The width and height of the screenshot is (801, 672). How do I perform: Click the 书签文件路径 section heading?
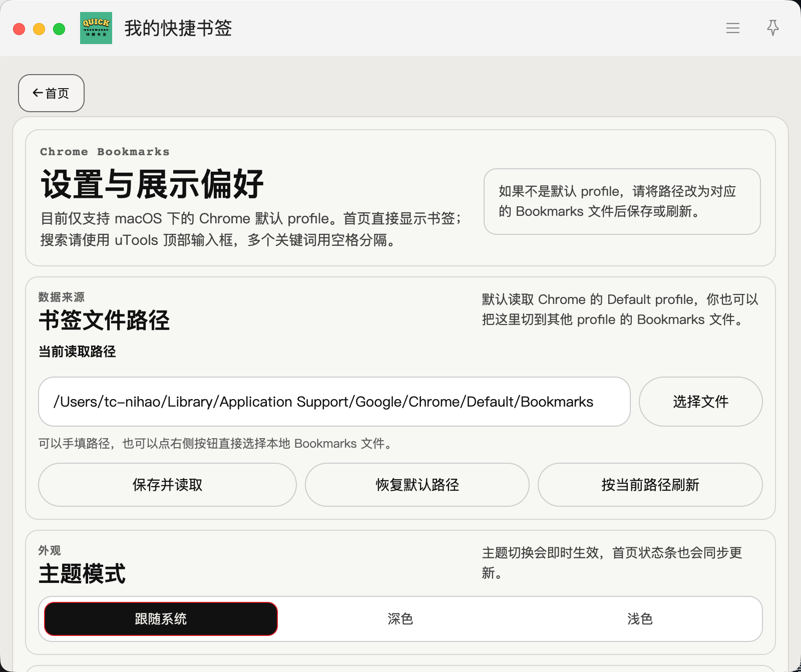(104, 320)
